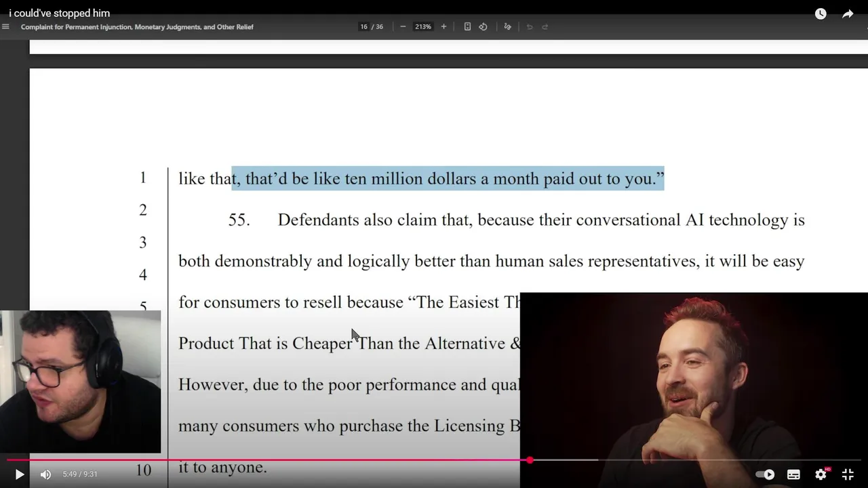Screen dimensions: 868x488
Task: Click the video title 'i could've stopped him'
Action: click(x=59, y=13)
